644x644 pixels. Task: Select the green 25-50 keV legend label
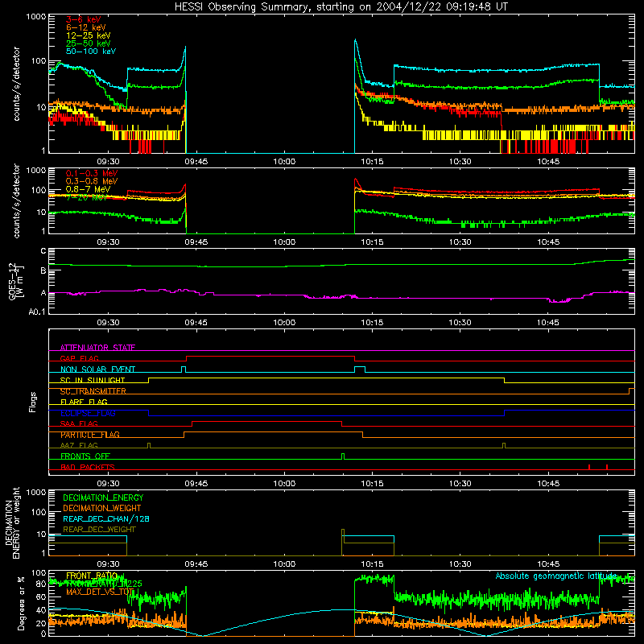(88, 43)
